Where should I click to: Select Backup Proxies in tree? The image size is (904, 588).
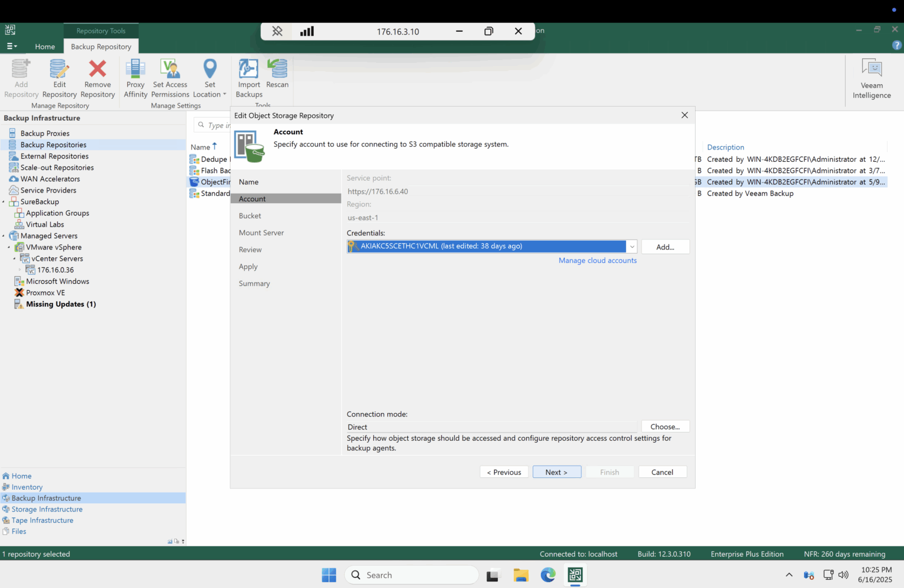tap(45, 134)
